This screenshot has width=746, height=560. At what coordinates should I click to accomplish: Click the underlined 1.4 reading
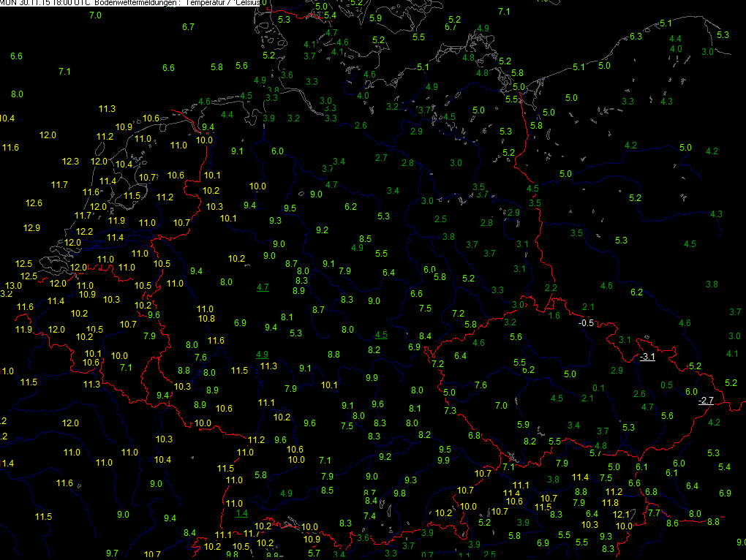[x=242, y=513]
